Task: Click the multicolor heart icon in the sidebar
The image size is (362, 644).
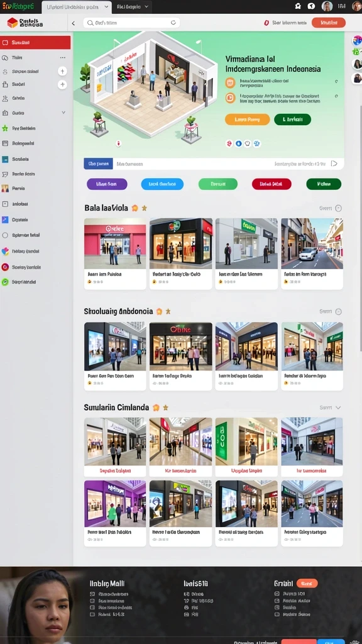Action: point(5,251)
